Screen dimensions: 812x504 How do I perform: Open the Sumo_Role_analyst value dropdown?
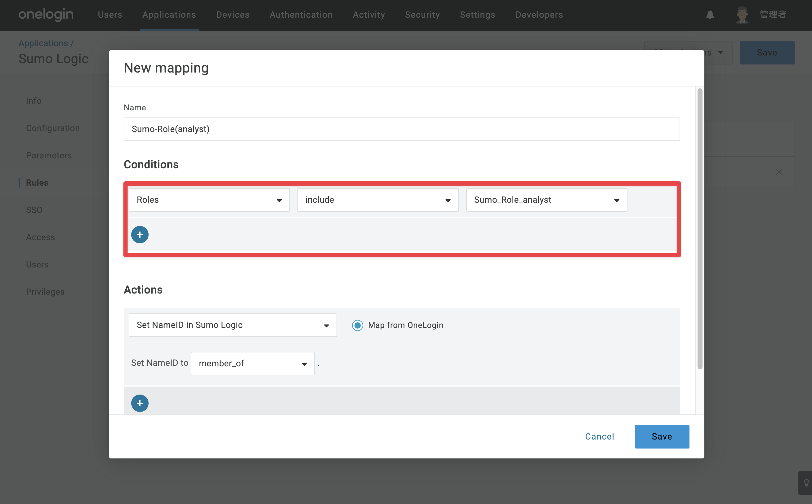pos(547,200)
